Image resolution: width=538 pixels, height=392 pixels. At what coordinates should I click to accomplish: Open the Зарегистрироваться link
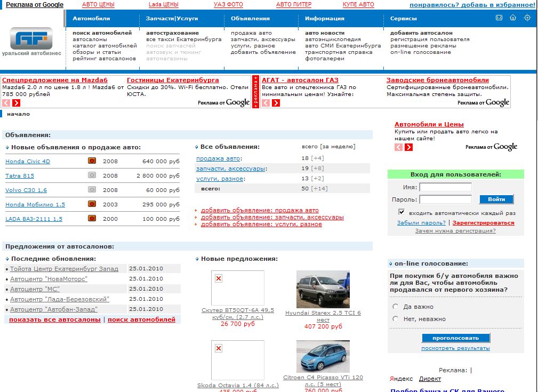[483, 223]
